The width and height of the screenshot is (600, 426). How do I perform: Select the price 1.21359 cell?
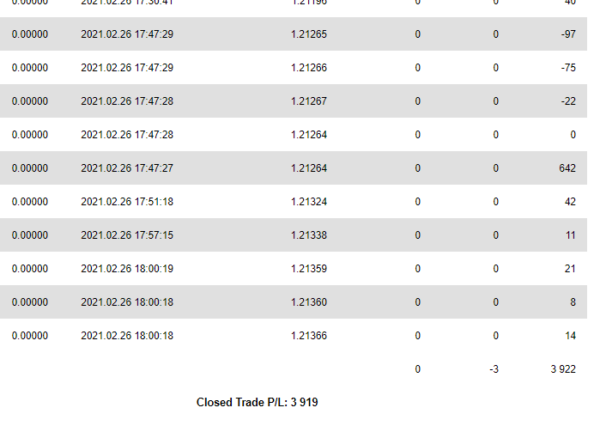point(309,269)
